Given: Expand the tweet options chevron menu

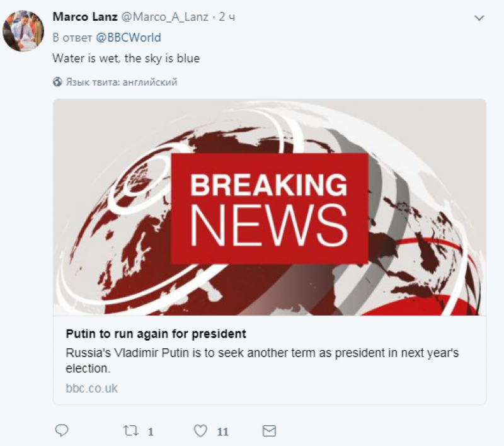Looking at the screenshot, I should (479, 18).
